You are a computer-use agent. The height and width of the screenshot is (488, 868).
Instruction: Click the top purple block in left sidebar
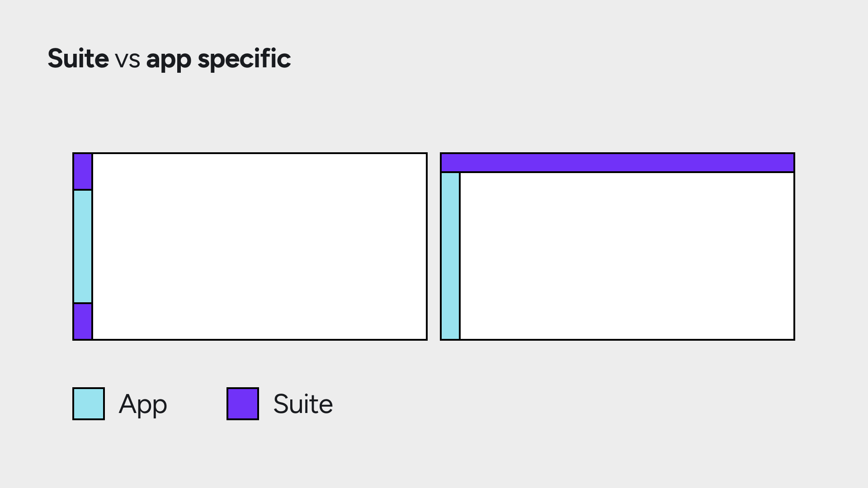[83, 171]
